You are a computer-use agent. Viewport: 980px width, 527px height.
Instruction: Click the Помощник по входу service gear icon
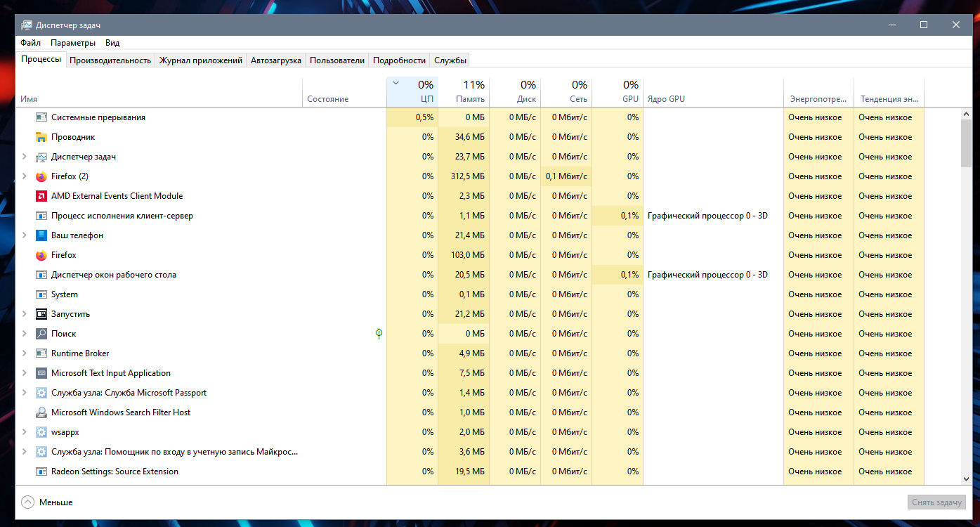pyautogui.click(x=41, y=452)
